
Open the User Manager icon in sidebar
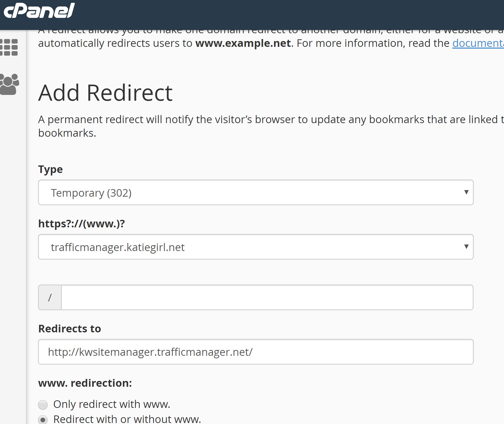pos(10,84)
